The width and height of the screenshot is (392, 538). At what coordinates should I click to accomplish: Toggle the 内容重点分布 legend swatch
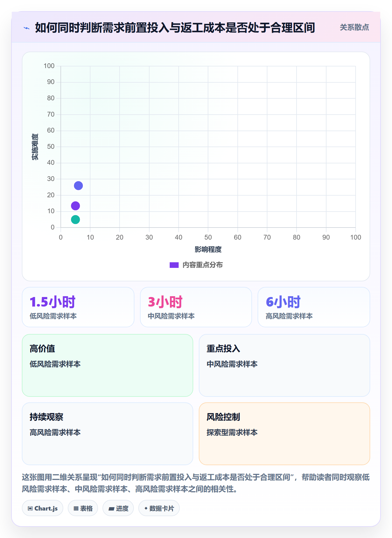(x=174, y=265)
